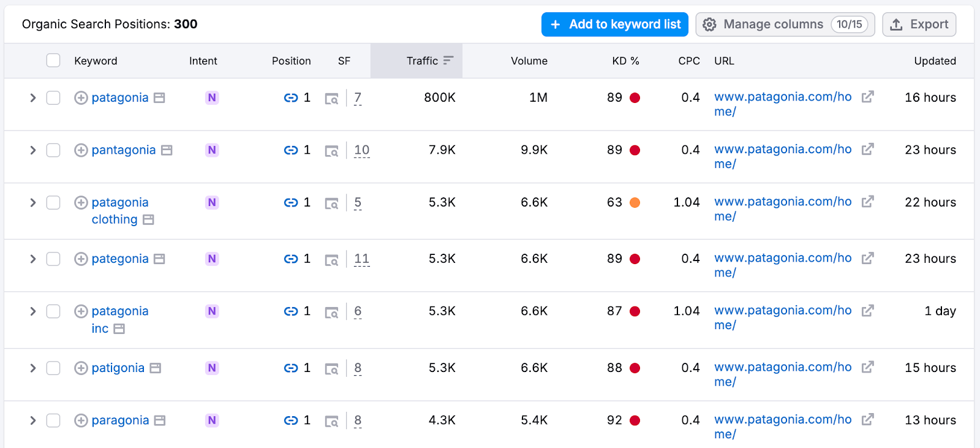
Task: Open SERP snapshot icon after patagonia keyword
Action: (x=159, y=98)
